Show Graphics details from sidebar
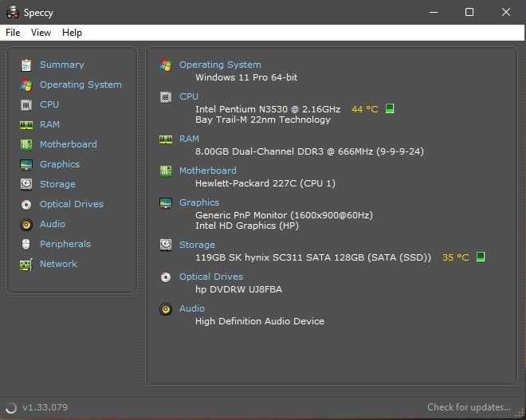The height and width of the screenshot is (420, 526). tap(60, 164)
